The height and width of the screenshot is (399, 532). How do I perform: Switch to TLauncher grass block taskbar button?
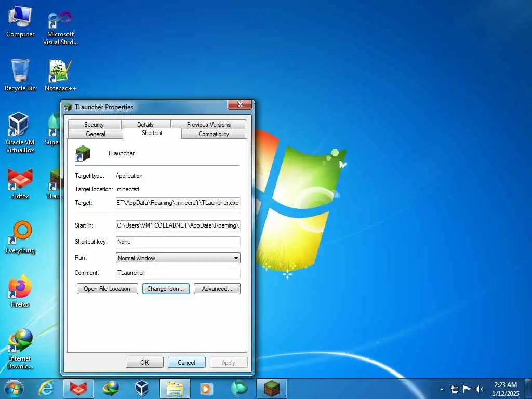click(x=272, y=389)
